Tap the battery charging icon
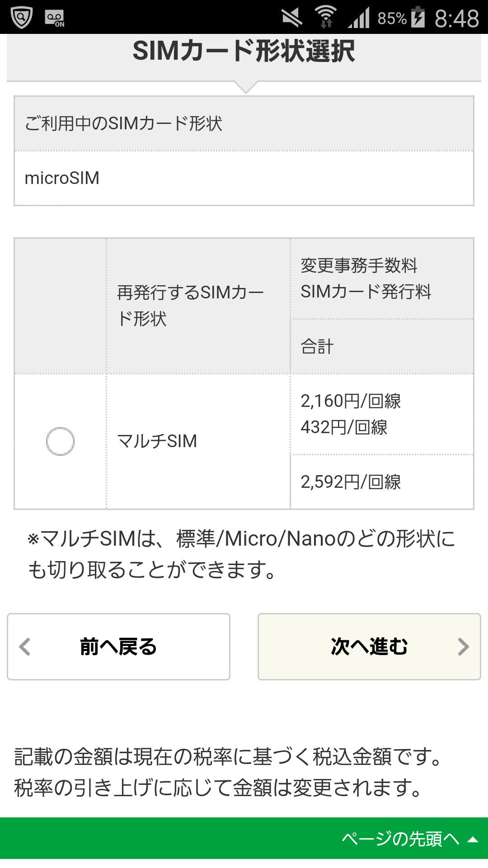The image size is (488, 868). (418, 18)
